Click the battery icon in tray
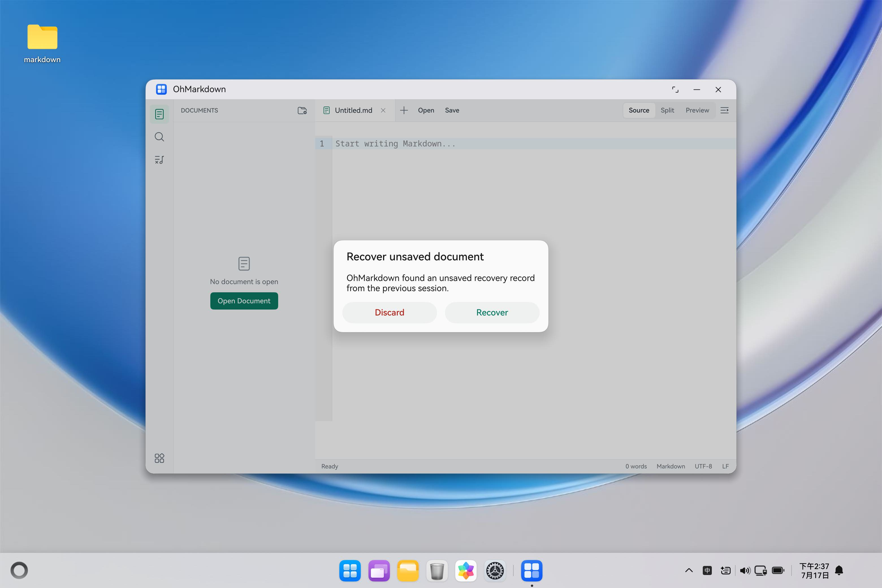This screenshot has height=588, width=882. (x=778, y=570)
